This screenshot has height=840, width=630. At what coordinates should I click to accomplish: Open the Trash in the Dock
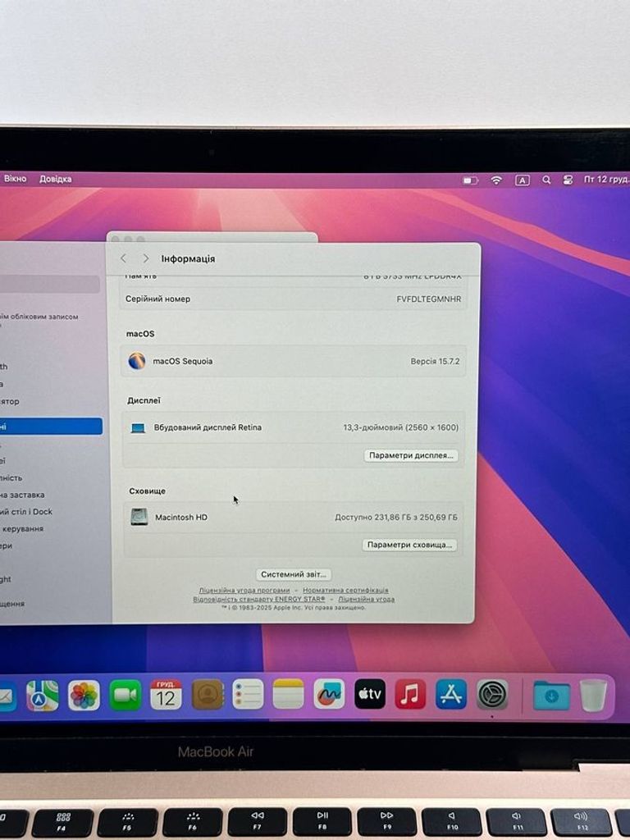click(x=594, y=696)
